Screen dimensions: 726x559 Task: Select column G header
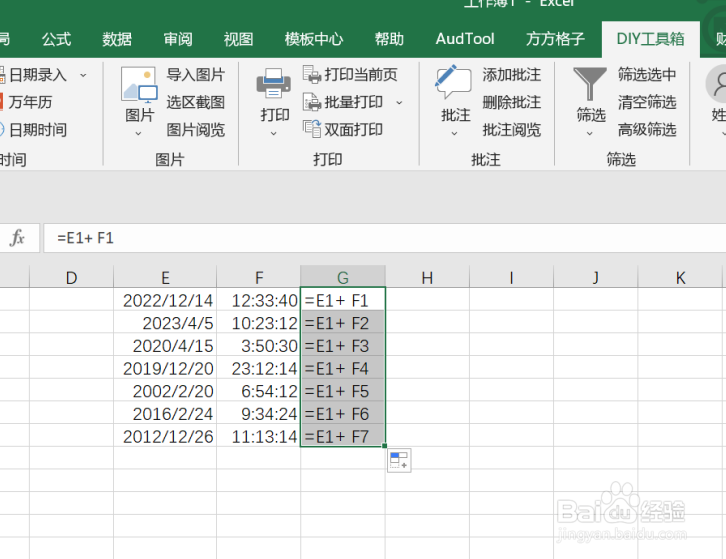(343, 277)
